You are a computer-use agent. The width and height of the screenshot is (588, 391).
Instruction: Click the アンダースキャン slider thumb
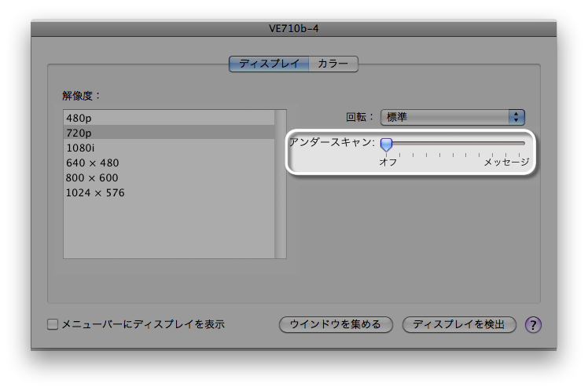click(x=386, y=144)
